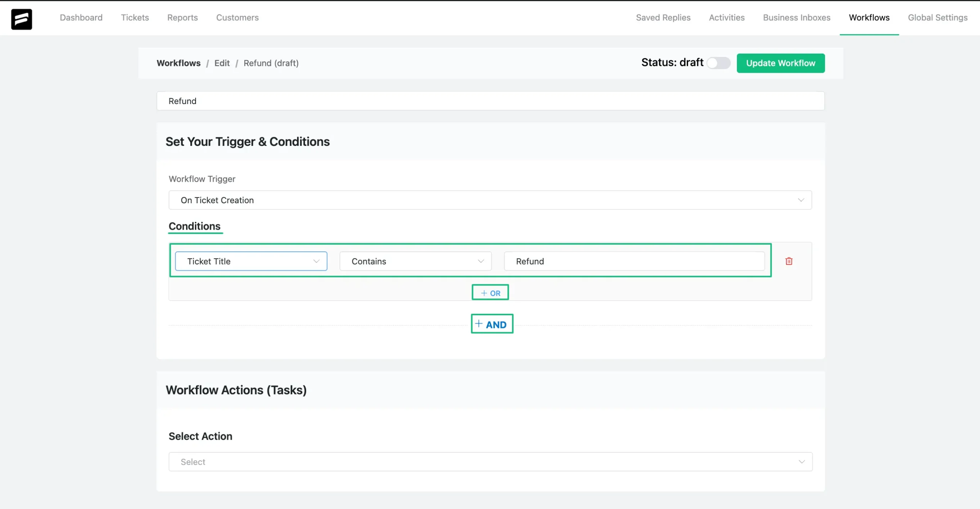Toggle the workflow draft status switch
980x509 pixels.
pyautogui.click(x=719, y=63)
